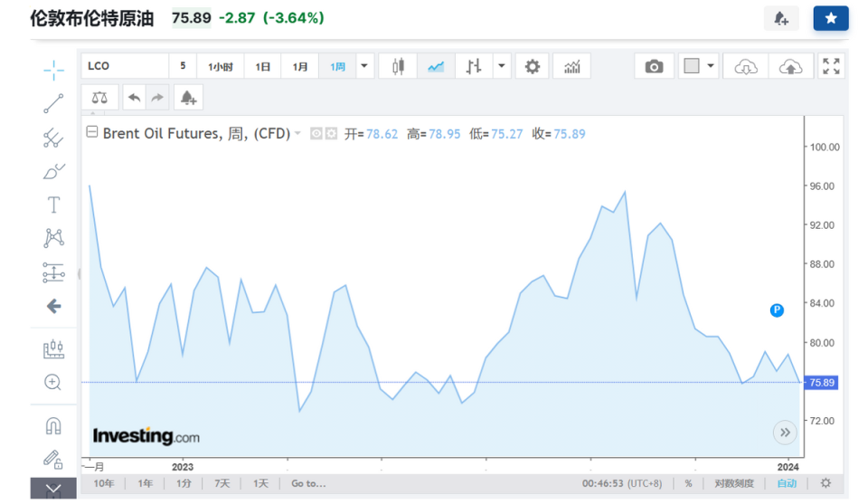868x504 pixels.
Task: Select the brush drawing tool
Action: pos(53,172)
